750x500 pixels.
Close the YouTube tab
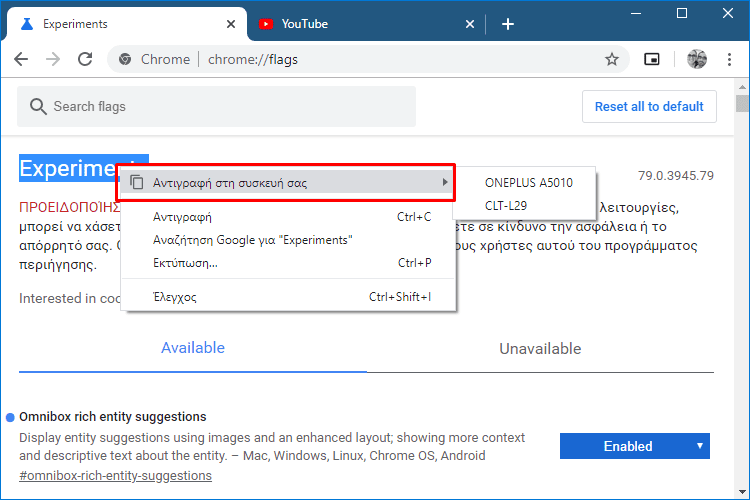point(470,24)
